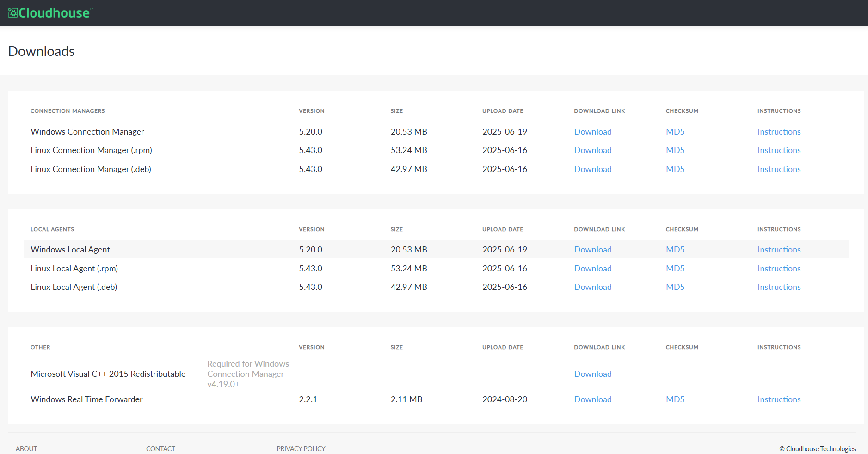Click the 2.11 MB size value
This screenshot has height=454, width=868.
click(x=406, y=399)
